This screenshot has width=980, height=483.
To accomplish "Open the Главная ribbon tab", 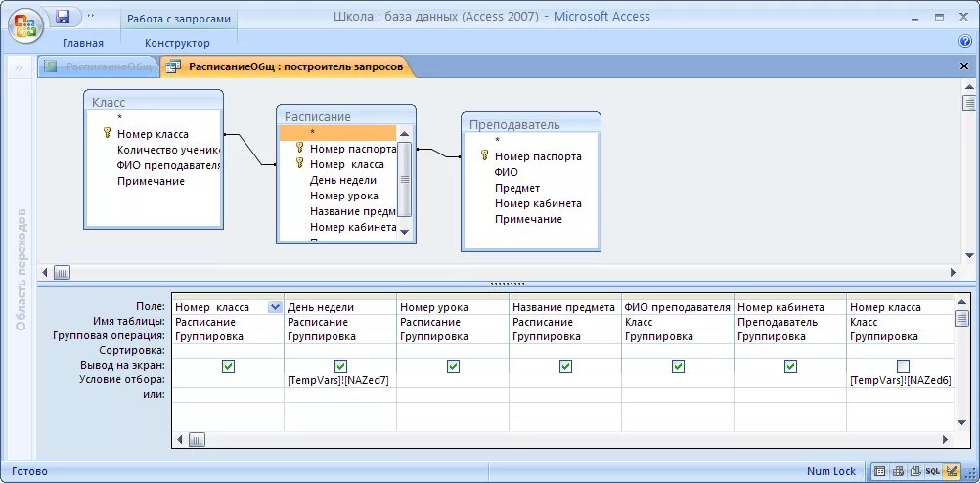I will coord(83,43).
